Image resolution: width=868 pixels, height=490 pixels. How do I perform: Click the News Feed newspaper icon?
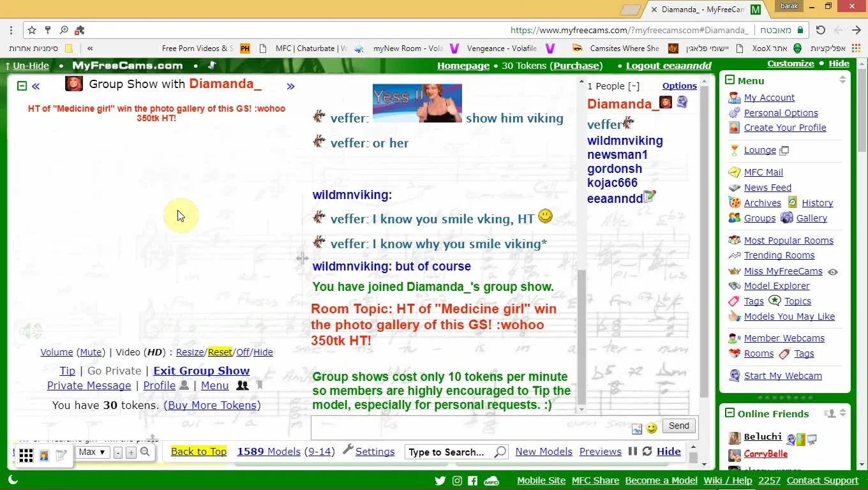point(734,188)
